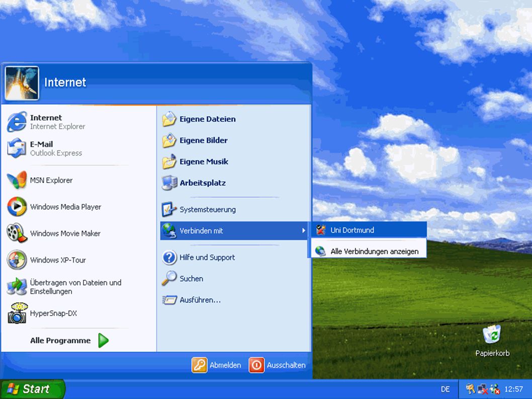This screenshot has height=399, width=532.
Task: Click the keys icon in the system tray
Action: (x=470, y=389)
